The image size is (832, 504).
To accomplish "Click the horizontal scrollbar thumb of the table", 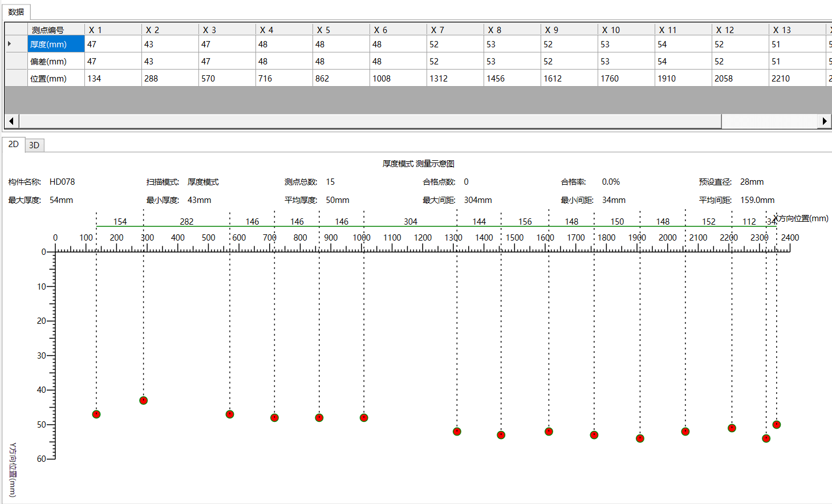I will click(x=371, y=121).
